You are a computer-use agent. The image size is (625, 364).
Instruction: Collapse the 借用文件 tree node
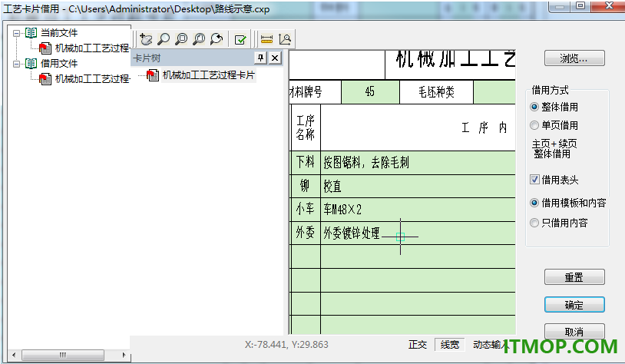[x=16, y=64]
